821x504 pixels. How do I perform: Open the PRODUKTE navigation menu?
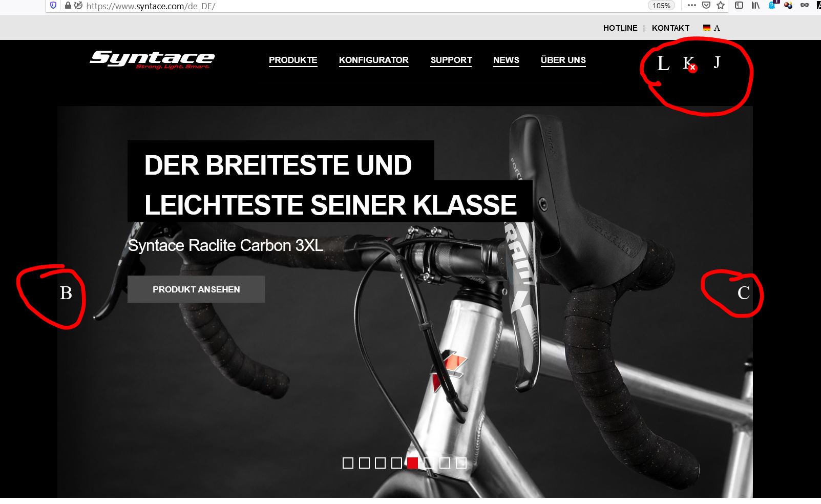point(293,60)
